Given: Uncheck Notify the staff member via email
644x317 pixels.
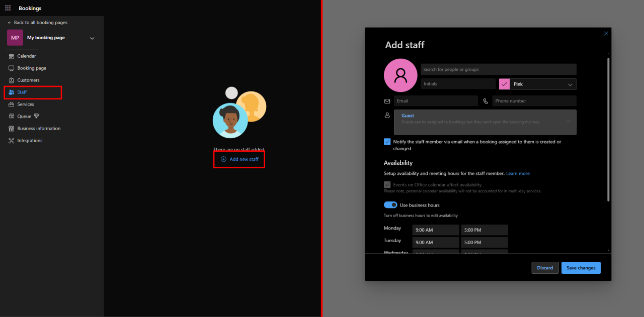Looking at the screenshot, I should pyautogui.click(x=387, y=142).
